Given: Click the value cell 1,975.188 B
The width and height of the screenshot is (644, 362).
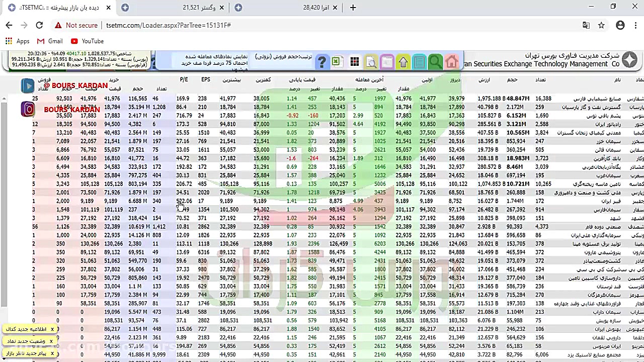Looking at the screenshot, I should (491, 99).
